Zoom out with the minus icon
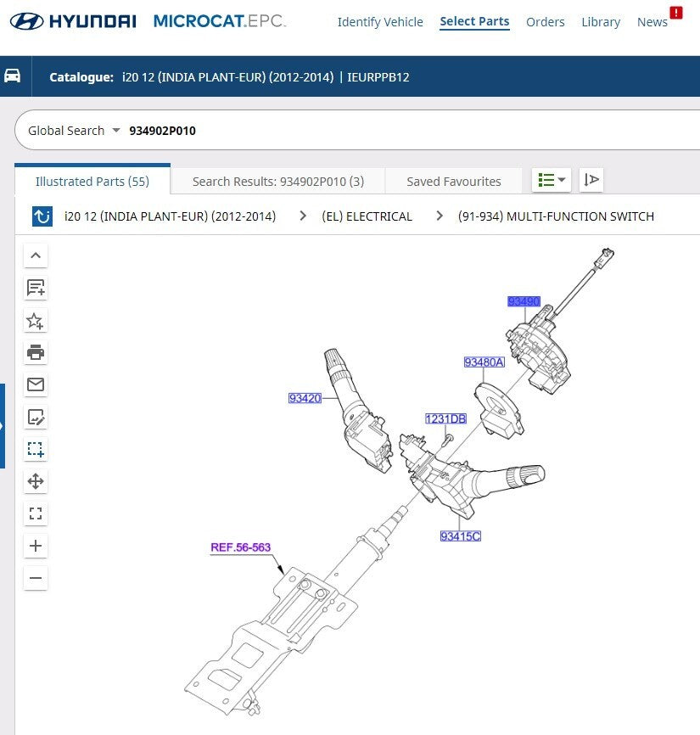This screenshot has height=735, width=700. [x=36, y=578]
